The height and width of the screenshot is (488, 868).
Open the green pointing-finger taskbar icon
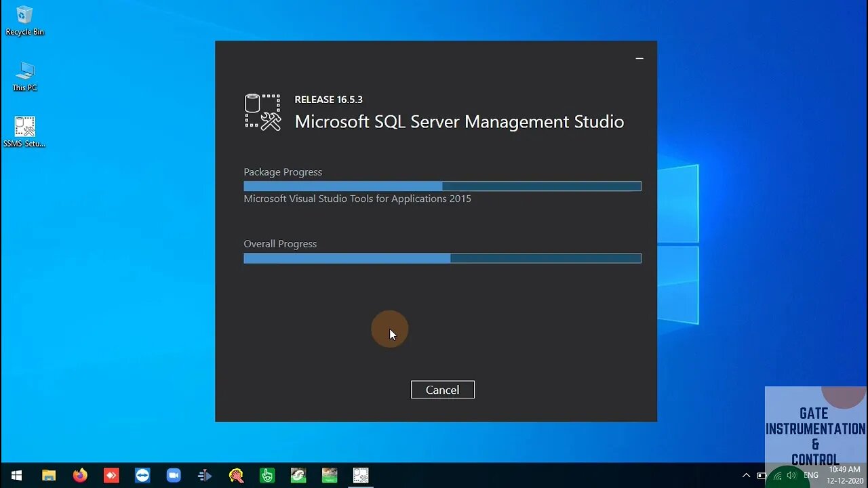click(x=267, y=475)
